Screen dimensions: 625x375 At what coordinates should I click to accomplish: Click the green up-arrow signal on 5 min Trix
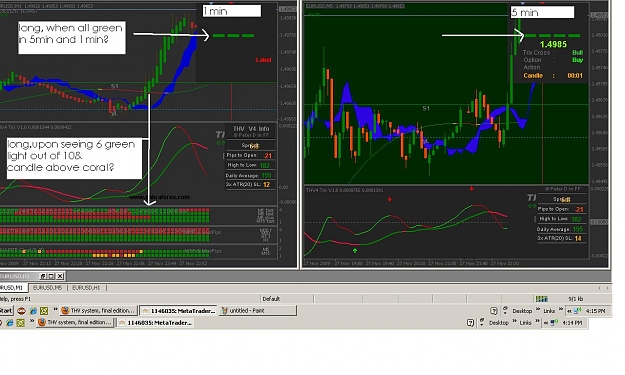click(355, 251)
